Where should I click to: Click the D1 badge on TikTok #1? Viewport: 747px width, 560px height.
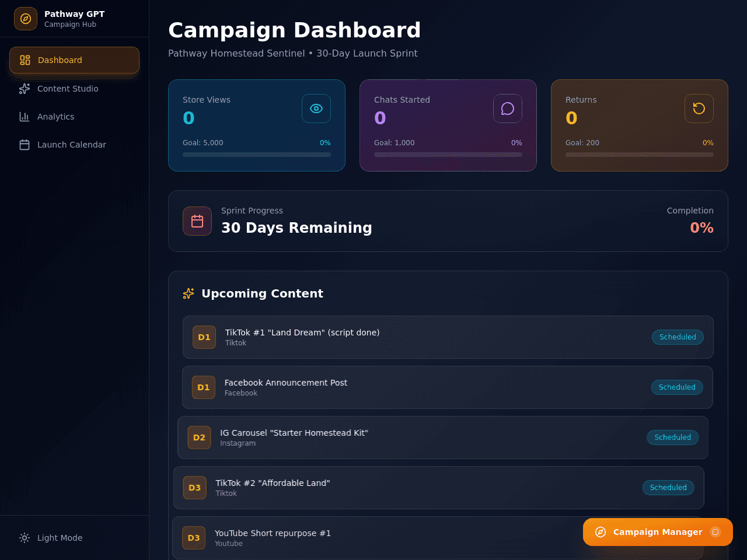click(204, 337)
